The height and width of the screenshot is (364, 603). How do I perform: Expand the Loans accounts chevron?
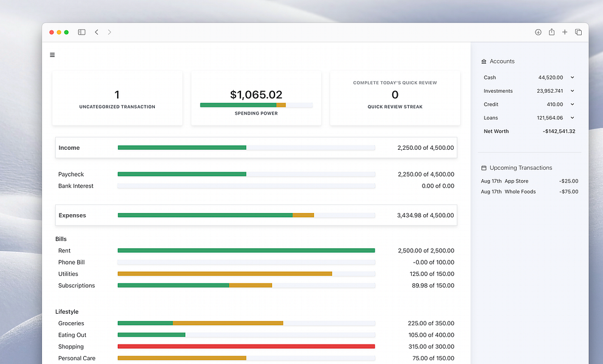pos(572,118)
